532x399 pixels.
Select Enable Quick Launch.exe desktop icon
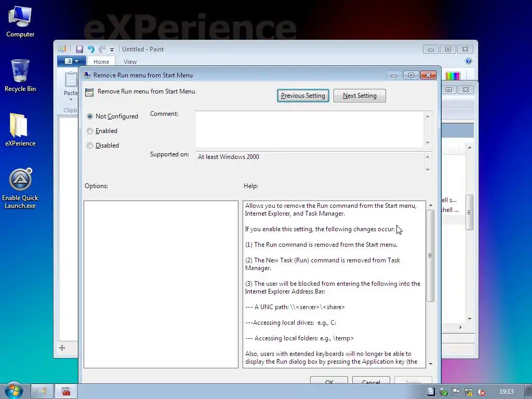coord(20,188)
